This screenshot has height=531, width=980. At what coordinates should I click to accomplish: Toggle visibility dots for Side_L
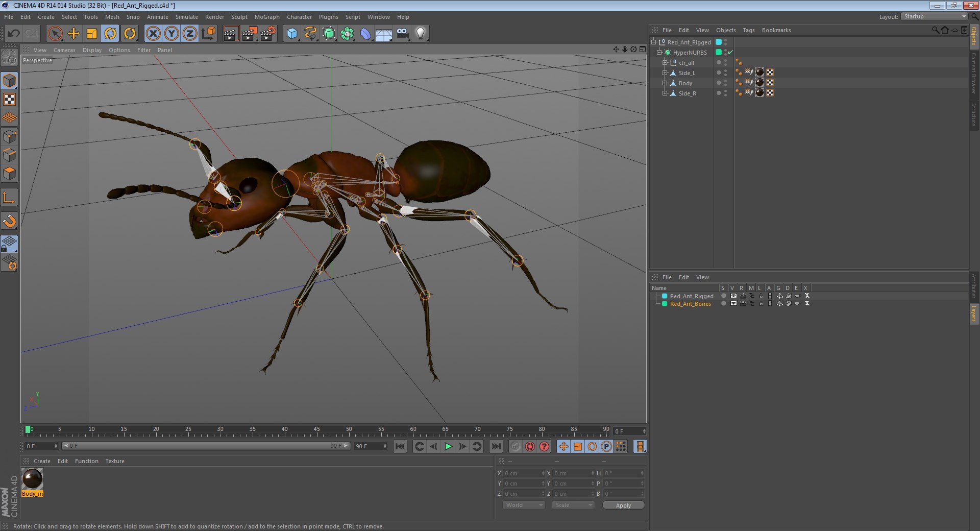[725, 73]
